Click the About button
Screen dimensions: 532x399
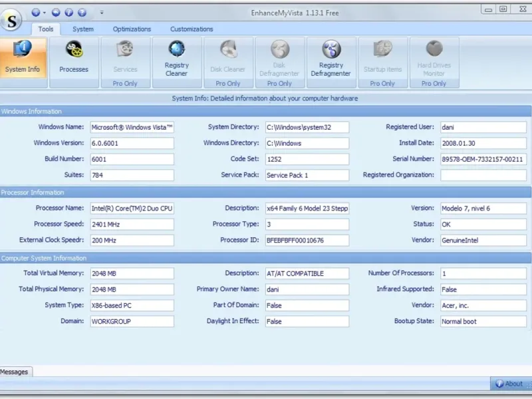[509, 384]
